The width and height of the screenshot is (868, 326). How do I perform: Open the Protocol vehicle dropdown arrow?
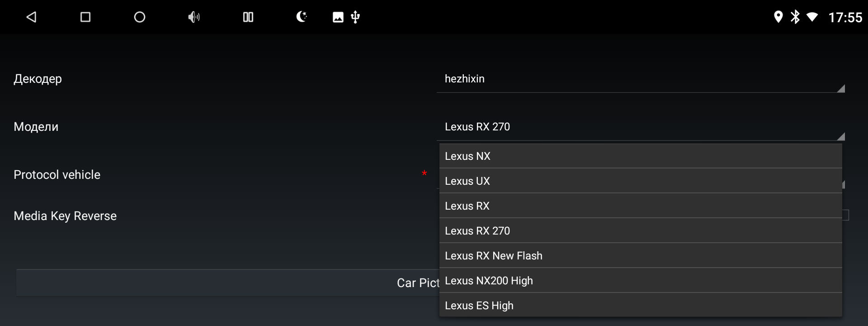[843, 184]
